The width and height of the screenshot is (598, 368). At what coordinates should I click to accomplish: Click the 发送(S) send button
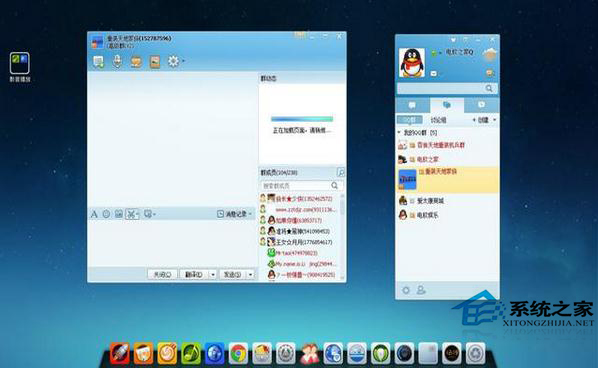click(233, 275)
